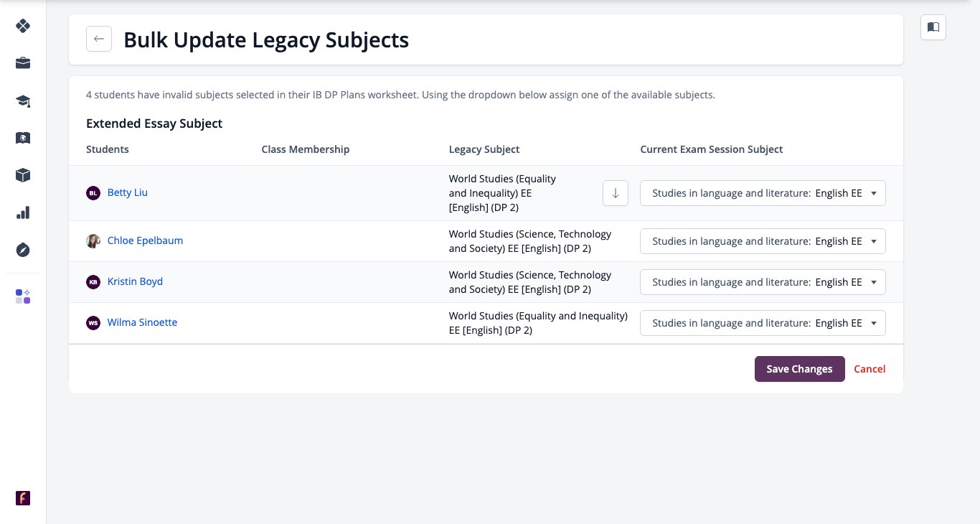Save Changes to the legacy subjects

pyautogui.click(x=799, y=369)
